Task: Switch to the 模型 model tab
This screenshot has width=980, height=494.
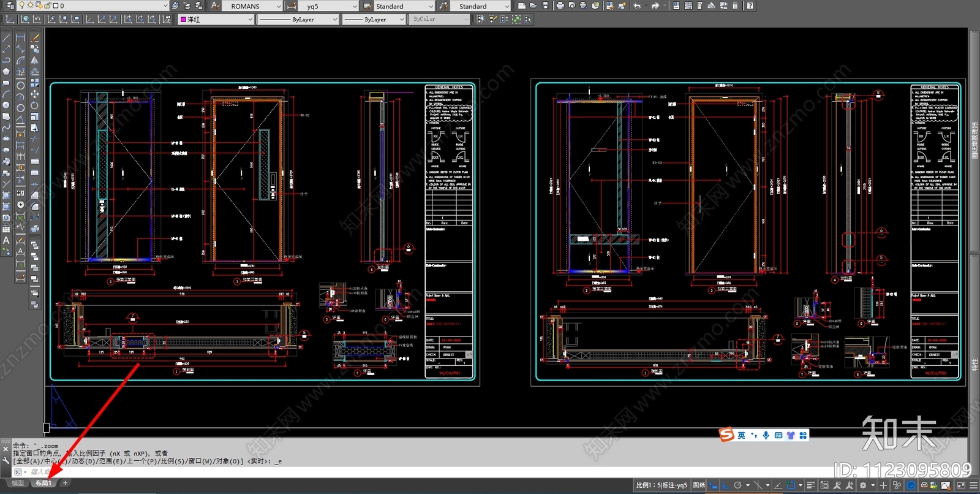Action: pos(17,483)
